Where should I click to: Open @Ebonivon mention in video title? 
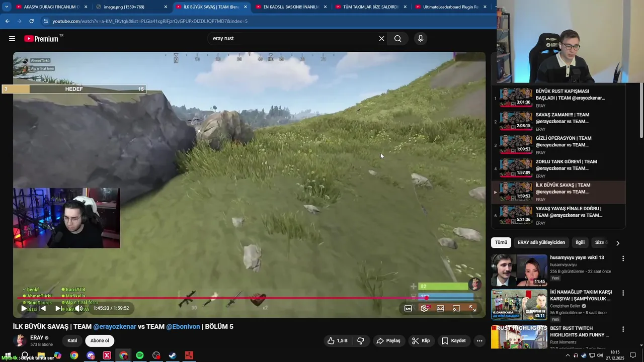(x=183, y=327)
